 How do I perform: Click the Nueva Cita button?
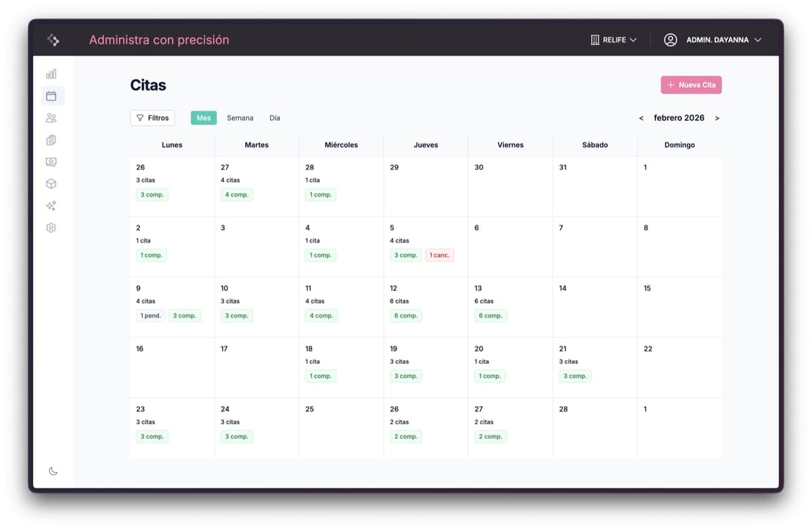pos(691,85)
